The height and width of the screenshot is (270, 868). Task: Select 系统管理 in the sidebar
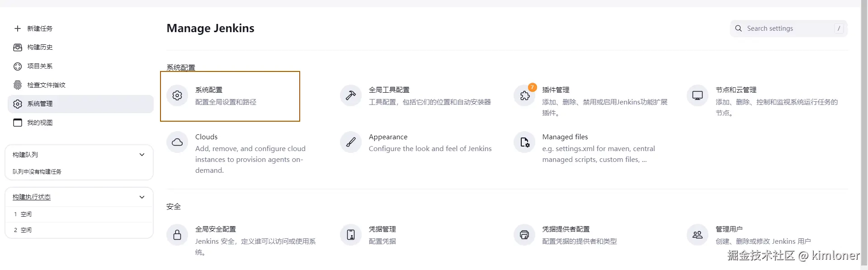pyautogui.click(x=80, y=104)
